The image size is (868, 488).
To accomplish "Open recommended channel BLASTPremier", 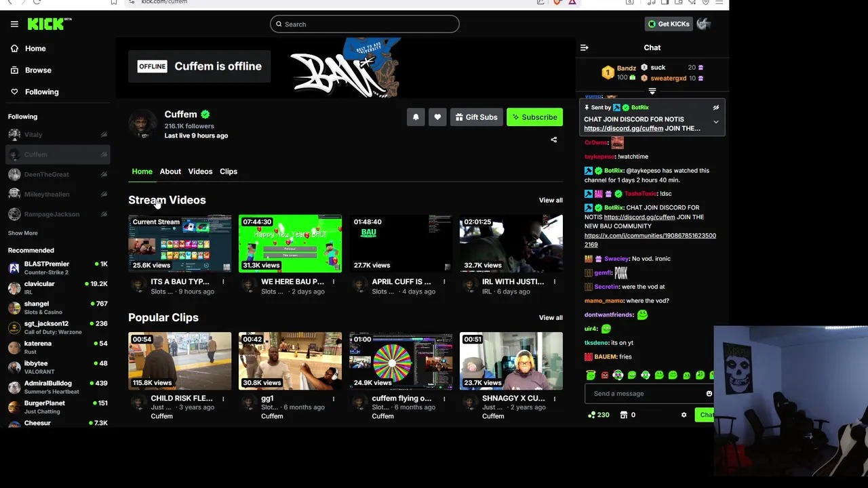I will [57, 268].
